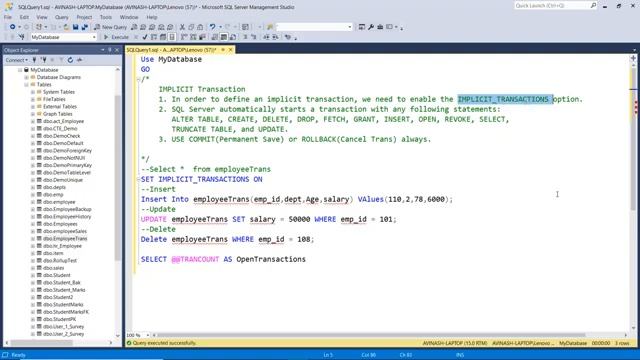Click the Undo arrow icon

coord(212,27)
